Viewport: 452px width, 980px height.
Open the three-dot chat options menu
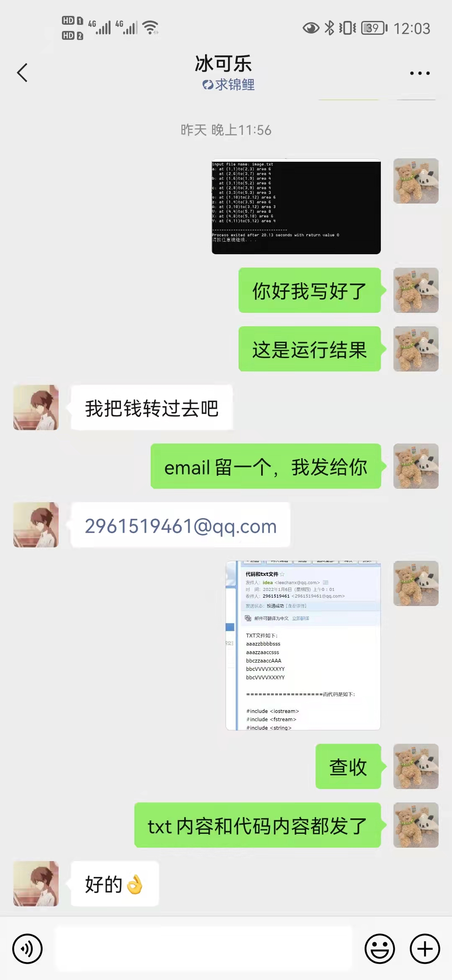pos(420,73)
